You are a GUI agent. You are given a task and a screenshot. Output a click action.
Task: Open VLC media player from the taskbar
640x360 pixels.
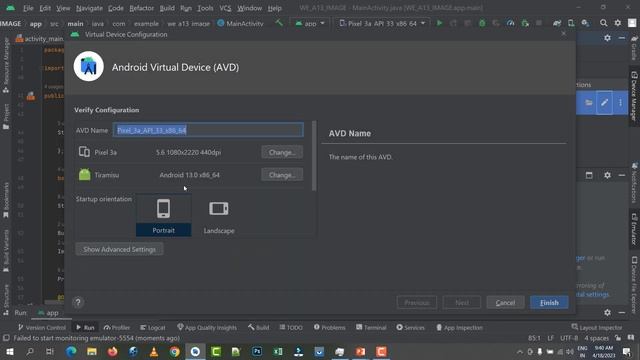154,351
